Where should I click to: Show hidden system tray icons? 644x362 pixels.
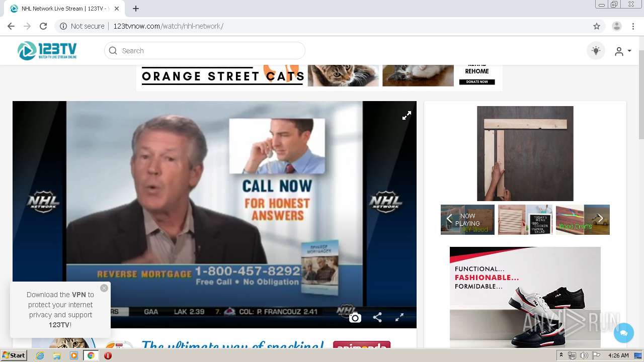click(x=561, y=355)
